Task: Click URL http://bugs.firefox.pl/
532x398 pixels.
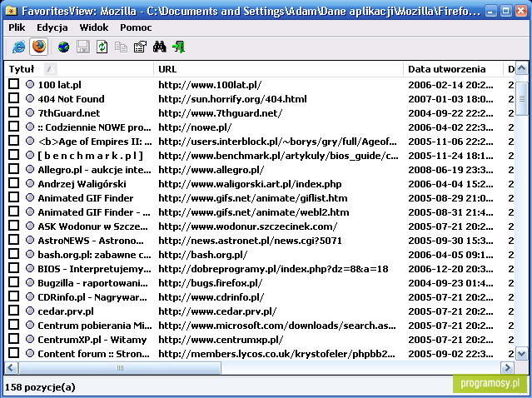Action: (210, 283)
